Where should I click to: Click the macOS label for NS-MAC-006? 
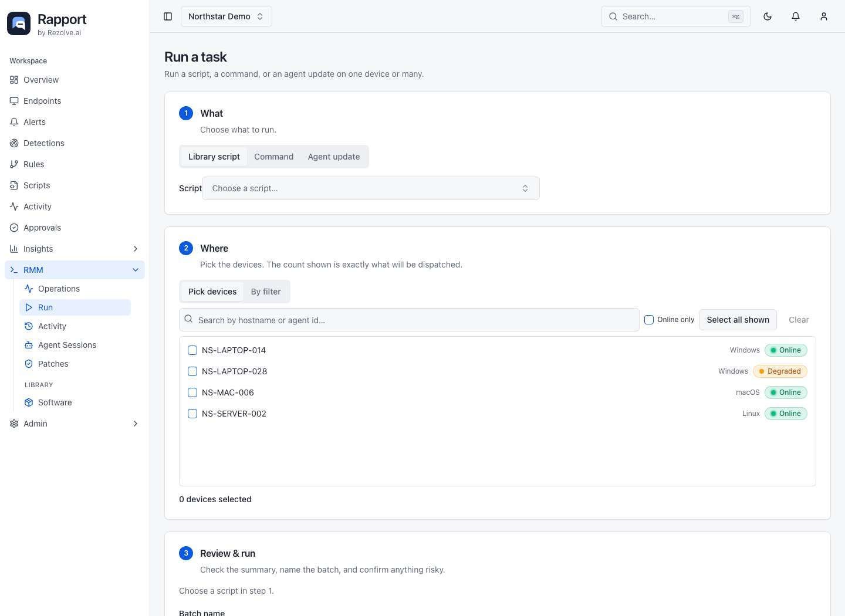click(748, 392)
